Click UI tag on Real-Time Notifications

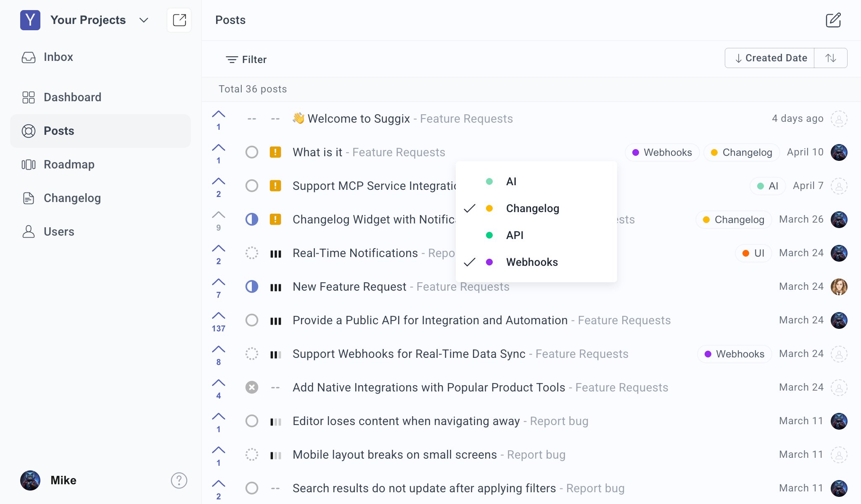pyautogui.click(x=753, y=253)
